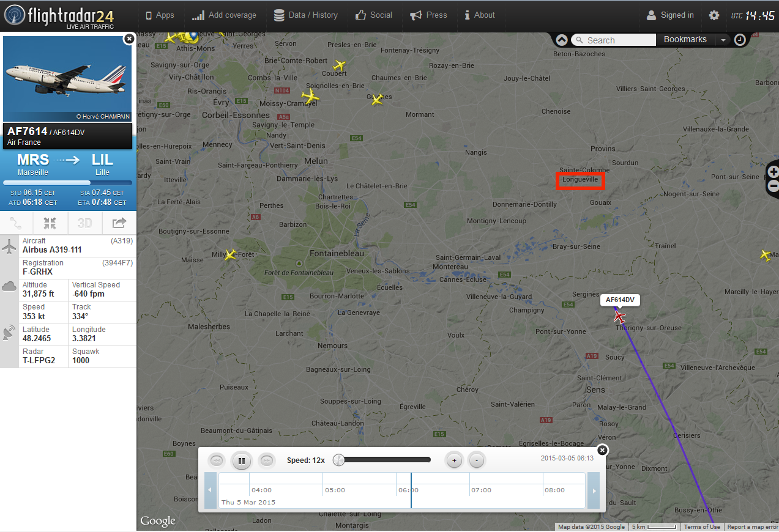Click the playback speed slider handle

point(338,460)
